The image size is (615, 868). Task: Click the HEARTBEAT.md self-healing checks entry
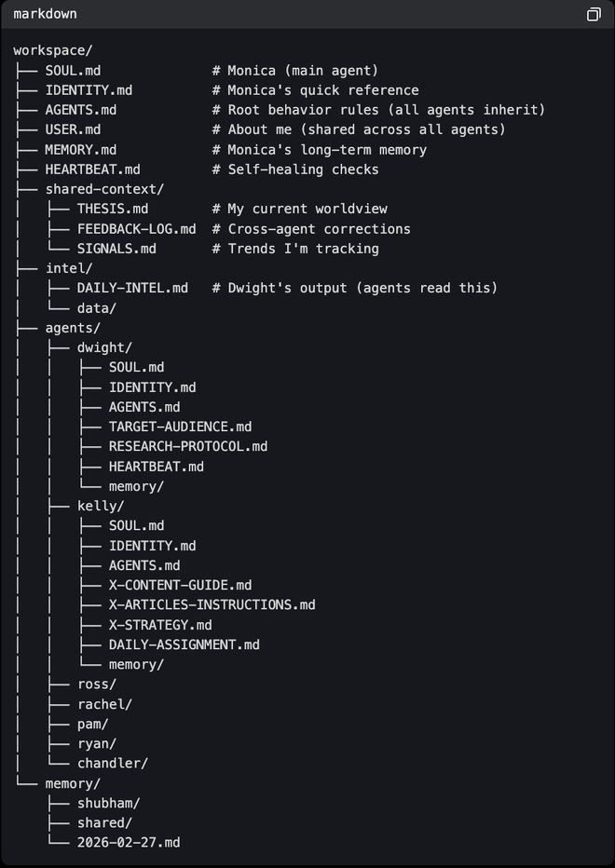(x=92, y=170)
